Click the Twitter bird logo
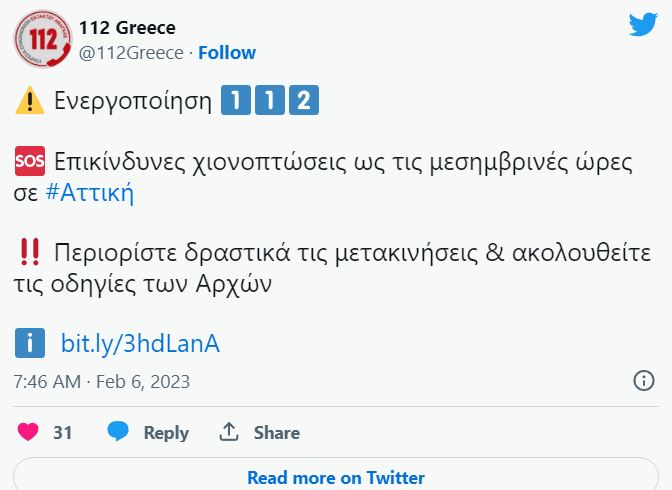Screen dimensions: 672x490 pyautogui.click(x=643, y=25)
